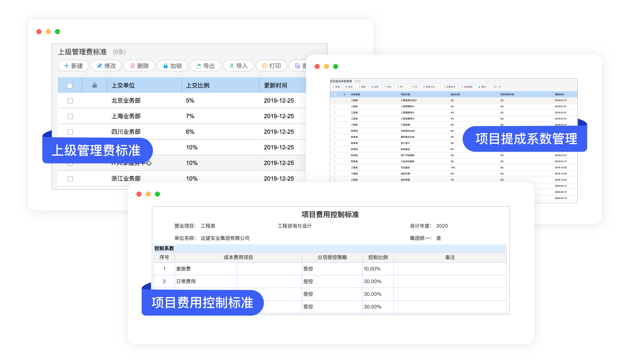Toggle select-all checkbox in 项目提成系数管理 header
Image resolution: width=630 pixels, height=364 pixels.
[x=335, y=94]
